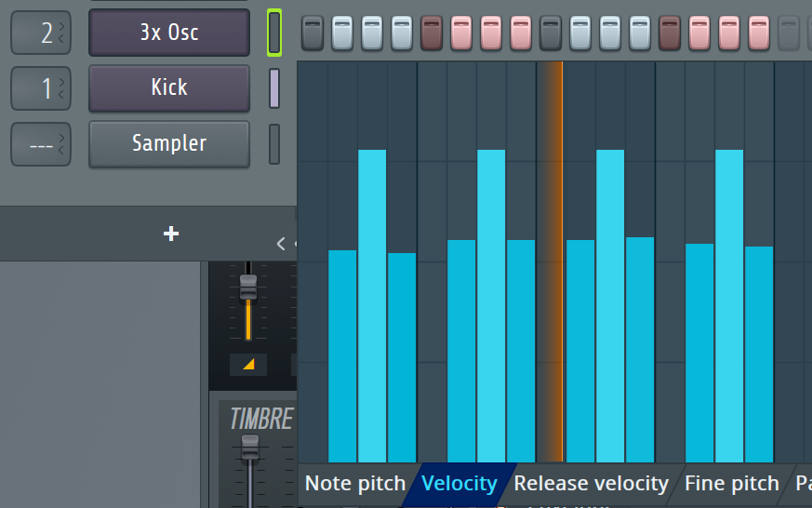Click the tall step 11 velocity bar
Viewport: 812px width, 508px height.
point(610,305)
